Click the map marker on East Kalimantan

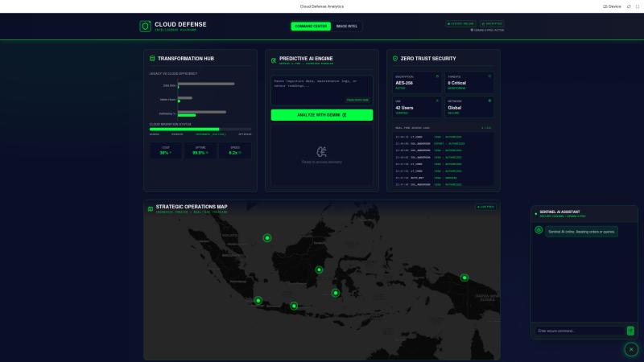pos(319,270)
